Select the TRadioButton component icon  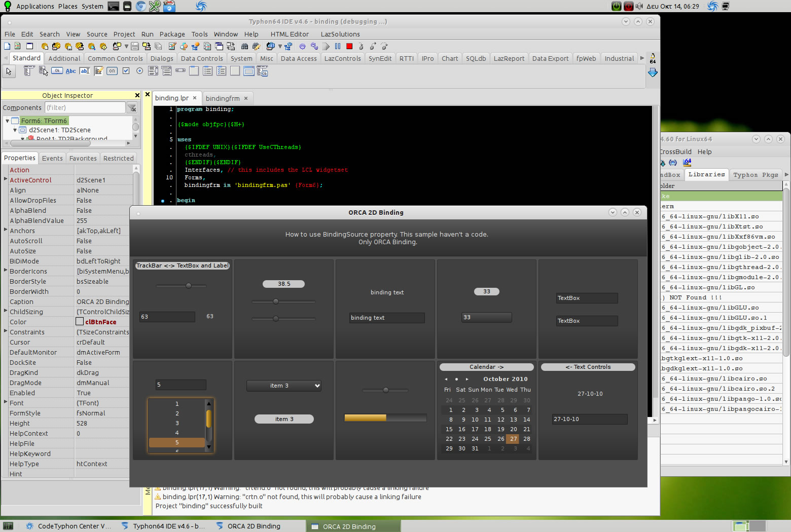(x=139, y=71)
